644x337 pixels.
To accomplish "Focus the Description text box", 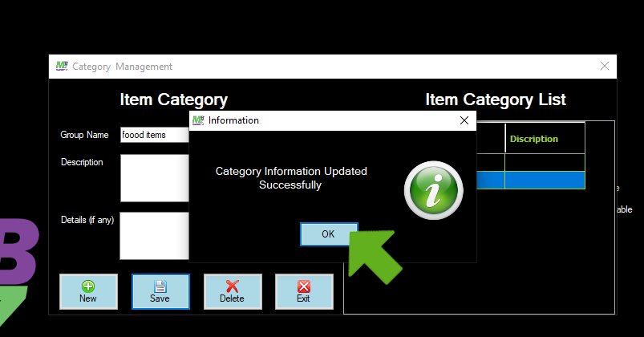I will (x=154, y=177).
